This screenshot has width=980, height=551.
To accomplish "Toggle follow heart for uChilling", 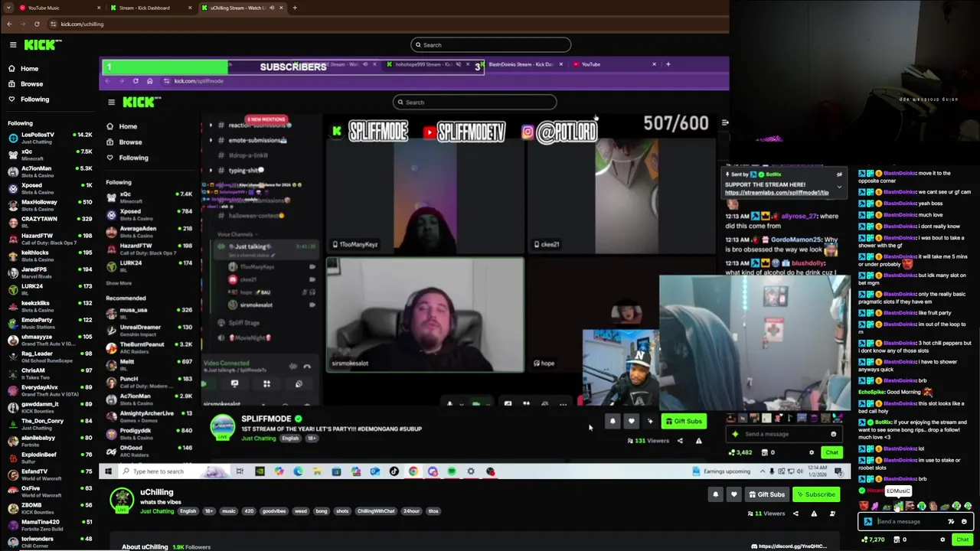I will click(734, 494).
